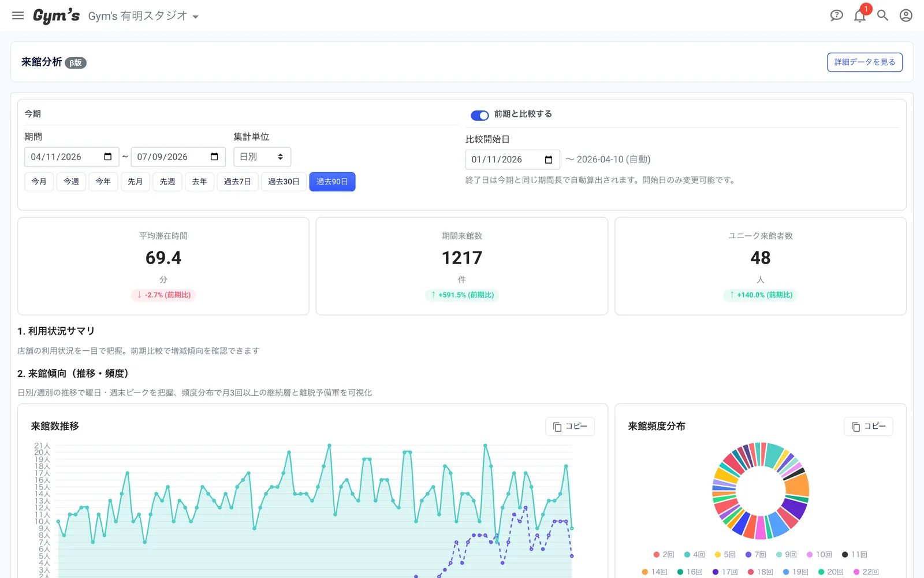Open the notifications bell
The image size is (924, 578).
[859, 16]
